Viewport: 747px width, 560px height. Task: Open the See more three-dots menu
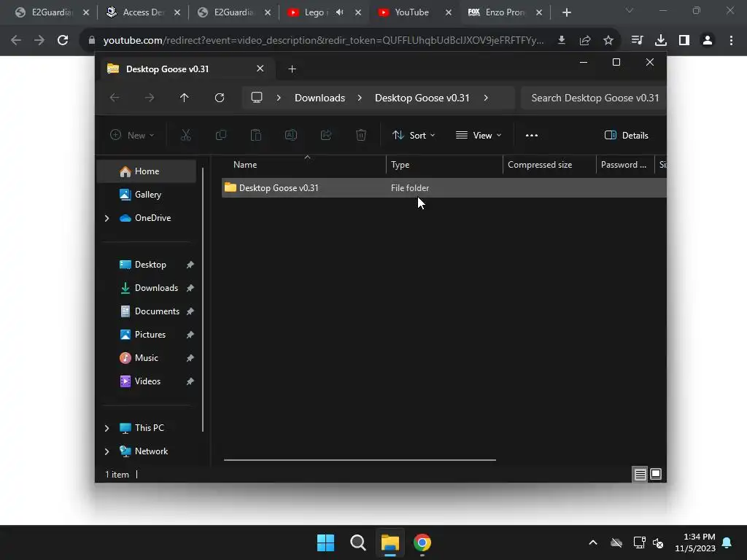(532, 135)
